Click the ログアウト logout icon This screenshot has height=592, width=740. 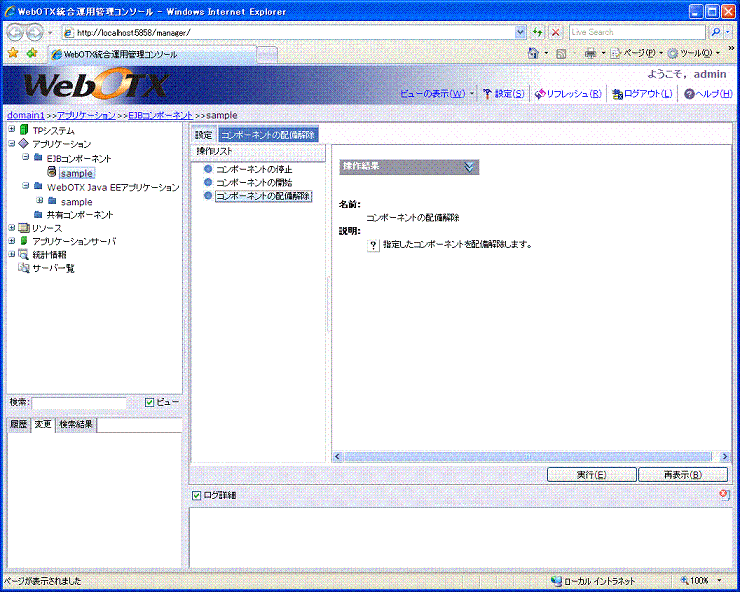point(617,94)
